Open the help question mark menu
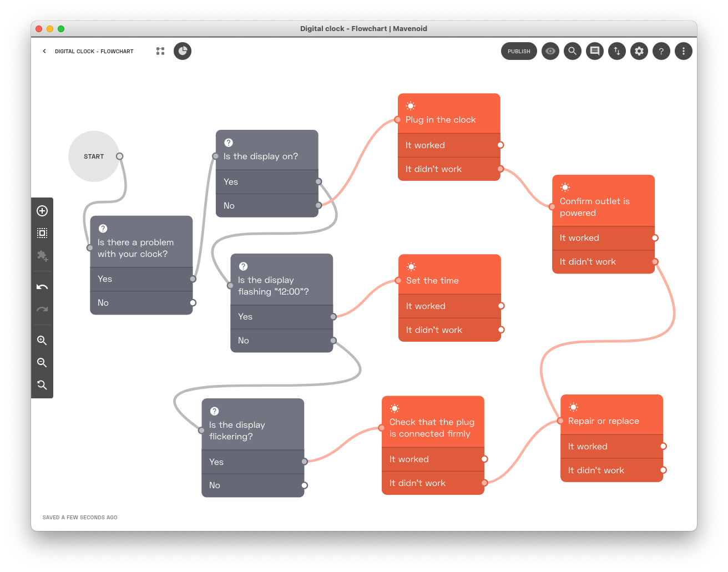Image resolution: width=728 pixels, height=572 pixels. click(661, 51)
